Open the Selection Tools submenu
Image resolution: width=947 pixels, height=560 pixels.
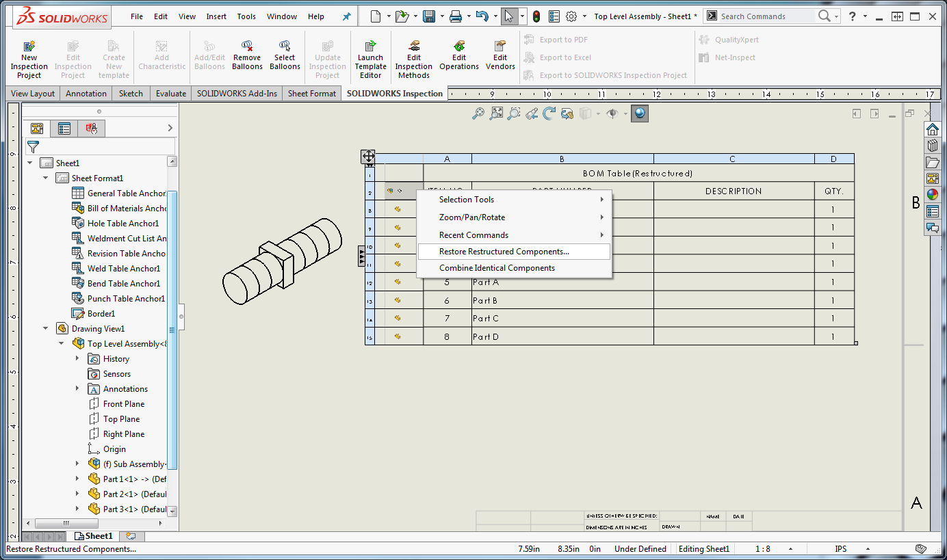tap(514, 199)
